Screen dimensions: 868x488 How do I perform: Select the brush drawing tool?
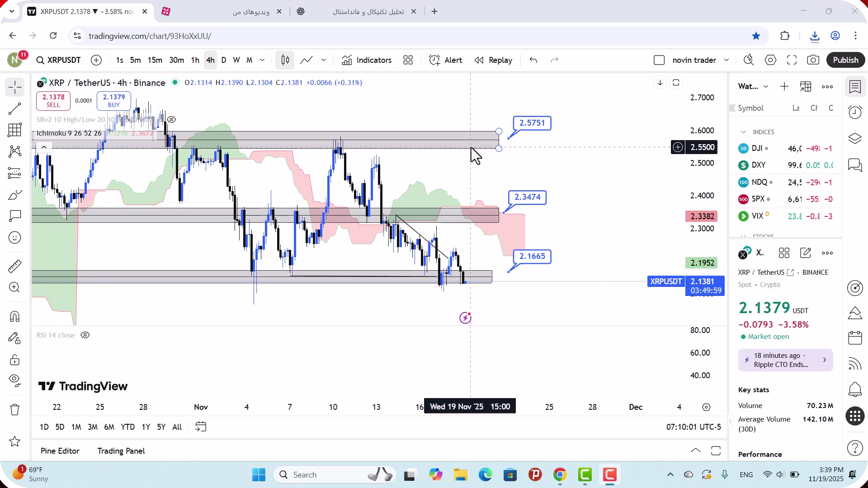[14, 195]
